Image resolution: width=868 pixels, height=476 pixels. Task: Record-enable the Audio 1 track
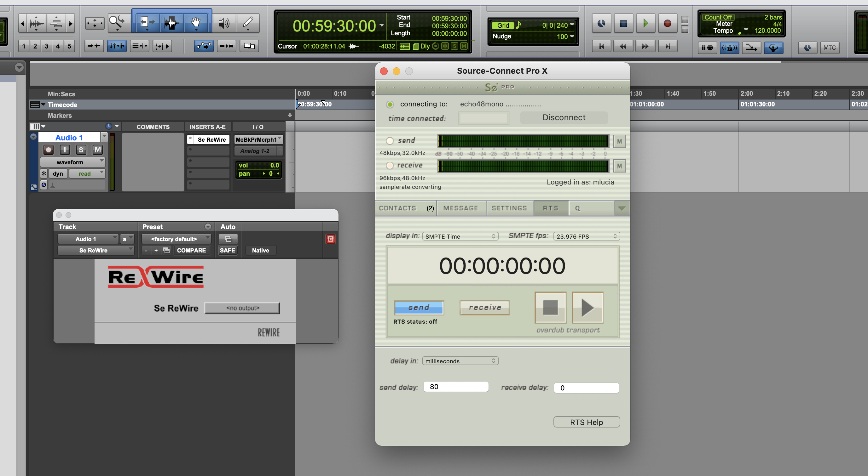tap(49, 150)
